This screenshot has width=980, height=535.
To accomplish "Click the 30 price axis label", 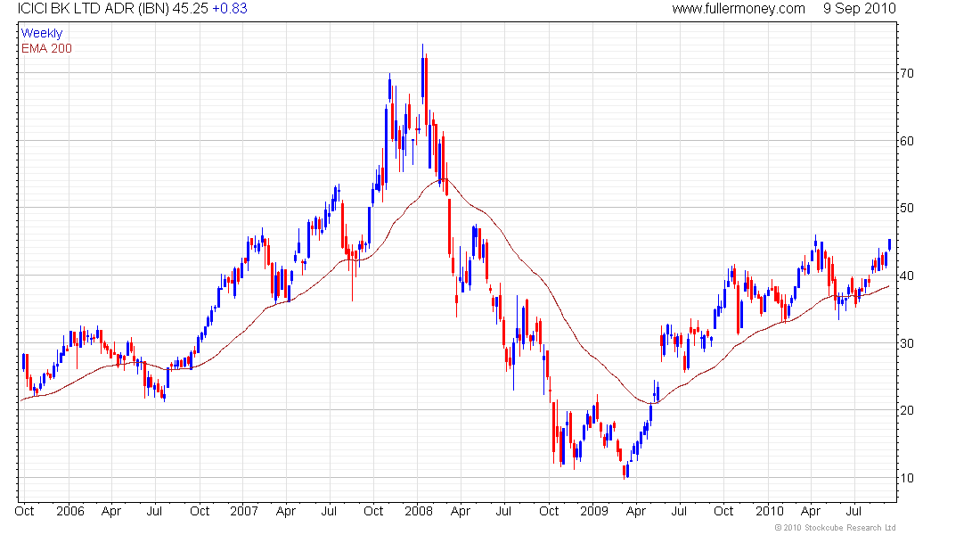I will coord(906,343).
